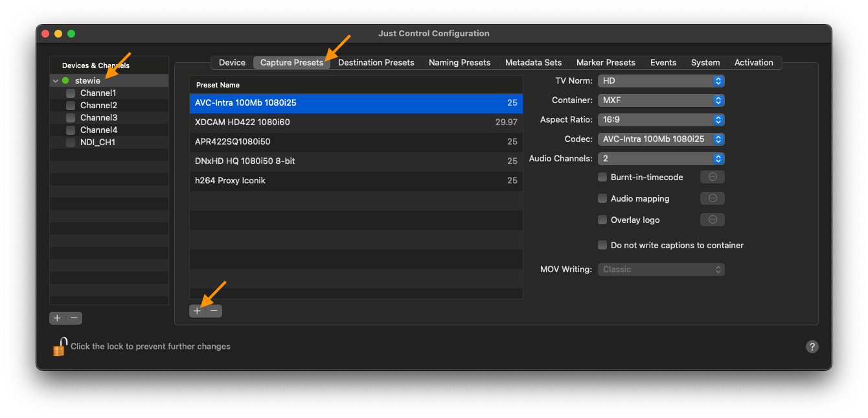Open the Container dropdown showing MXF

[x=661, y=100]
